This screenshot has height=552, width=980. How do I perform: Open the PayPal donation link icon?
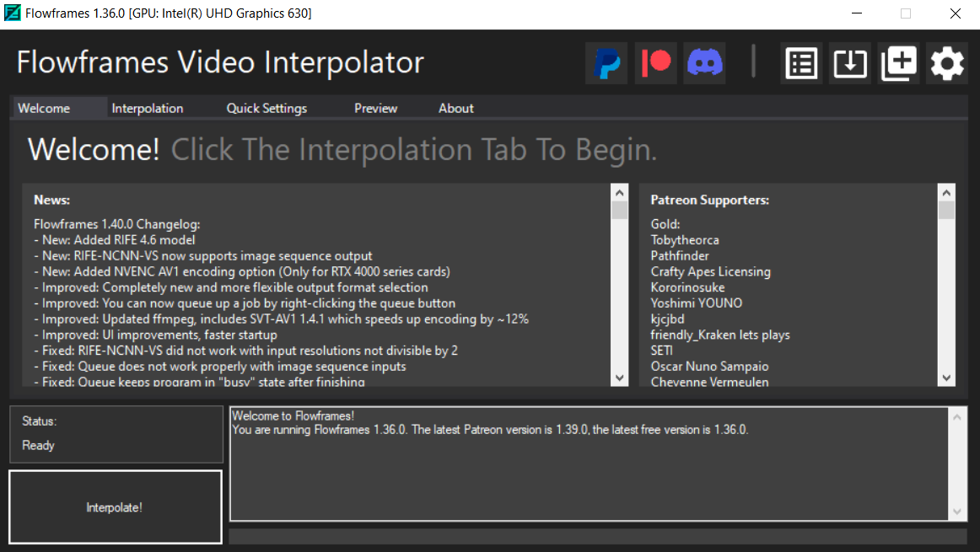click(606, 63)
